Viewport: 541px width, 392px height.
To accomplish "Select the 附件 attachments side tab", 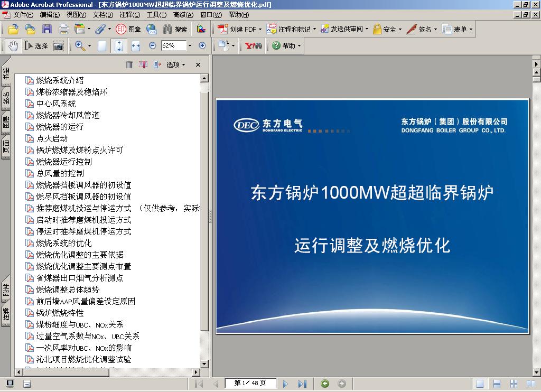I will (x=6, y=290).
